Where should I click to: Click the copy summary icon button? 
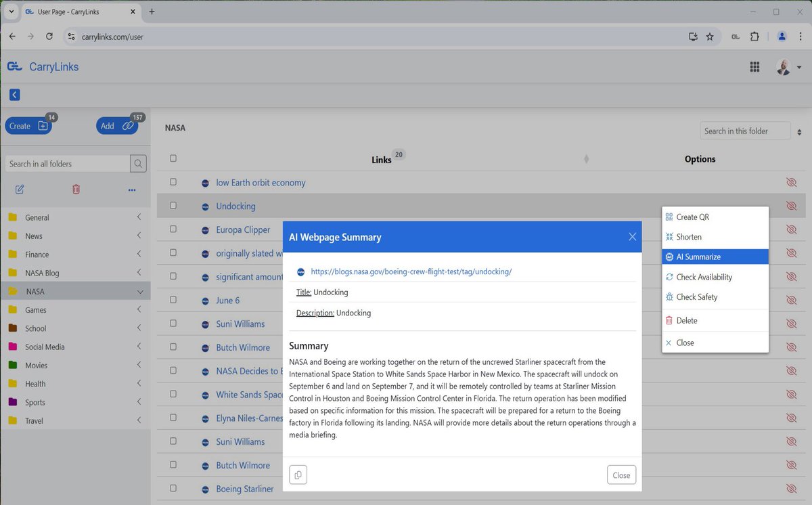coord(298,475)
